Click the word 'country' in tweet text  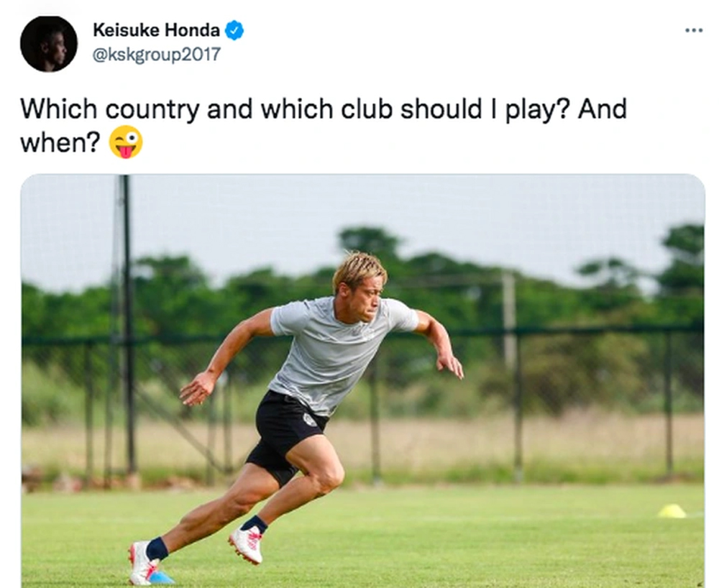pyautogui.click(x=152, y=110)
